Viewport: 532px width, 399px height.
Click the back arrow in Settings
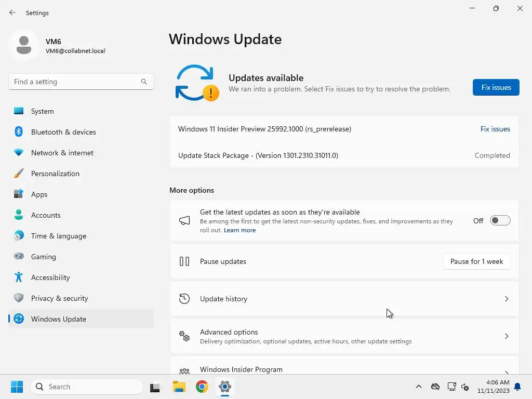click(x=12, y=12)
